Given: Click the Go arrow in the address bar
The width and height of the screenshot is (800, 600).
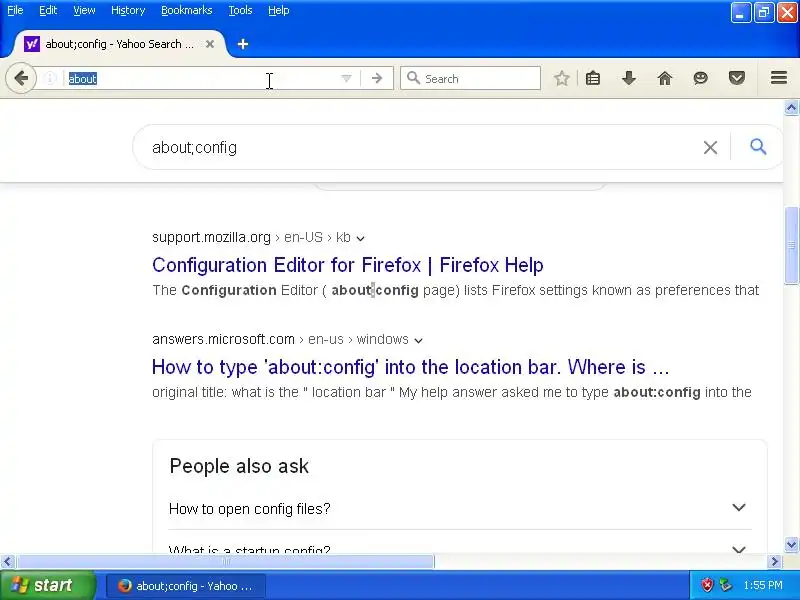Looking at the screenshot, I should point(377,78).
